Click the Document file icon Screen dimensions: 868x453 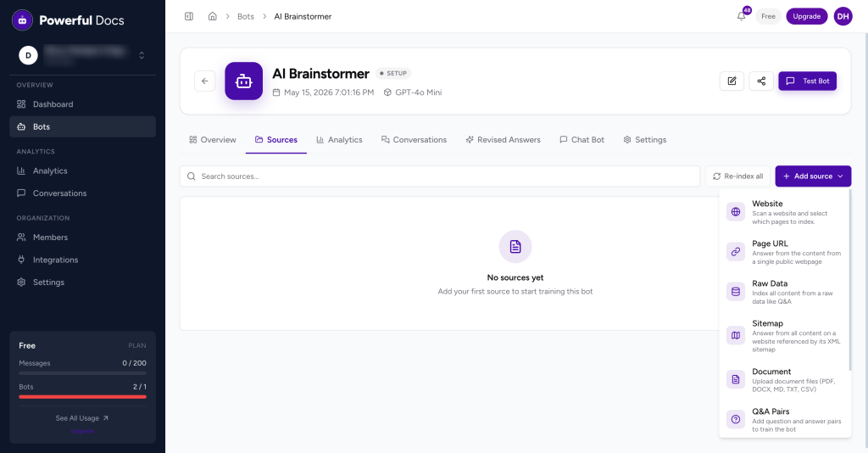[736, 379]
